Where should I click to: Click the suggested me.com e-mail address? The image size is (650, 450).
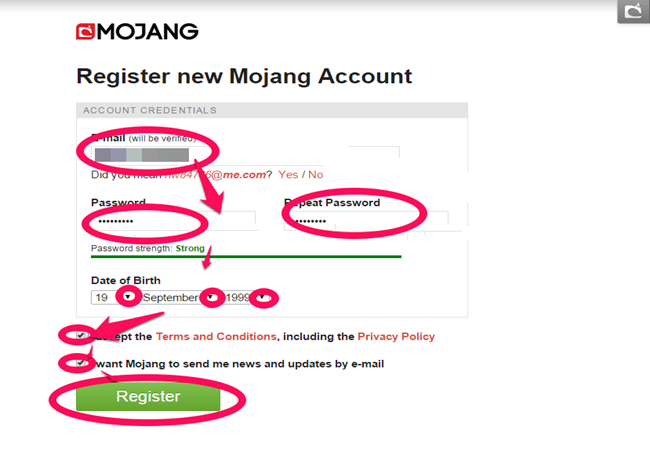tap(215, 174)
